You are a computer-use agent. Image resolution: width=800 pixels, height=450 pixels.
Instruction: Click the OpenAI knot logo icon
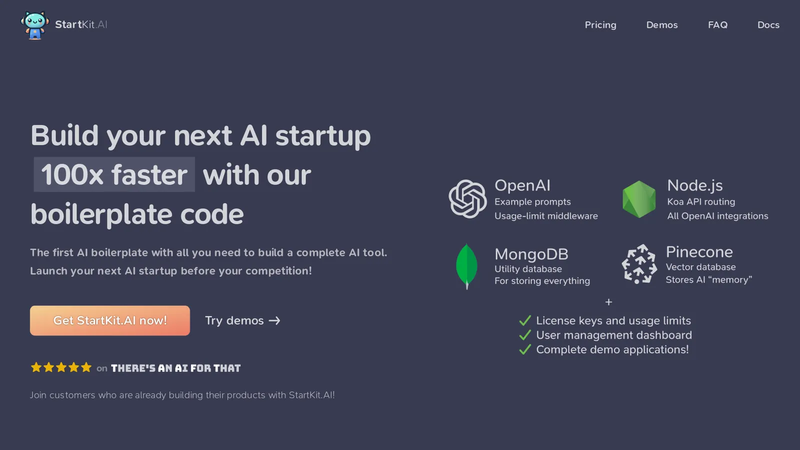(x=467, y=199)
